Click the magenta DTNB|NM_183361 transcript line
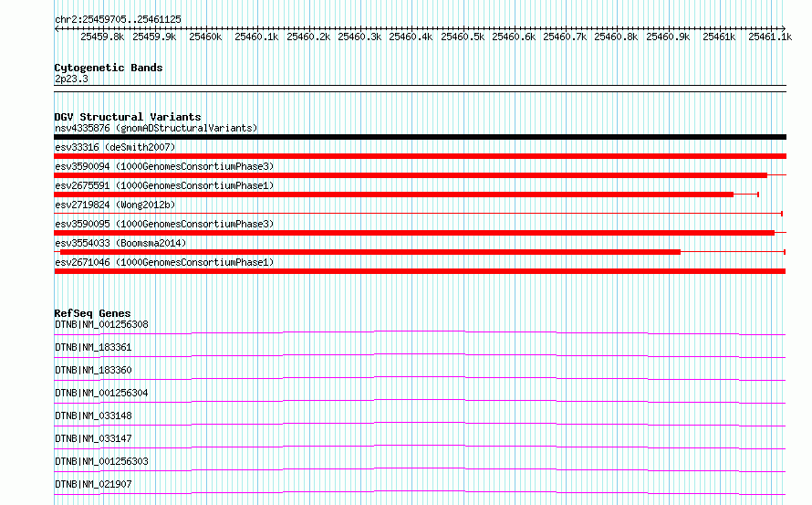This screenshot has height=505, width=812. pos(420,355)
